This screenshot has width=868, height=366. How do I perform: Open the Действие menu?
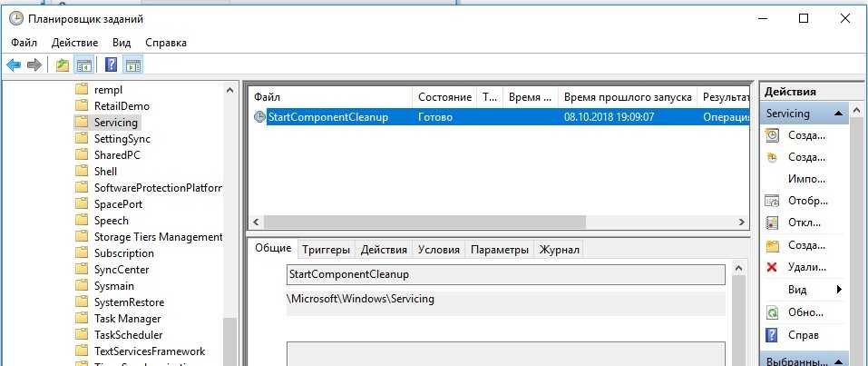74,43
